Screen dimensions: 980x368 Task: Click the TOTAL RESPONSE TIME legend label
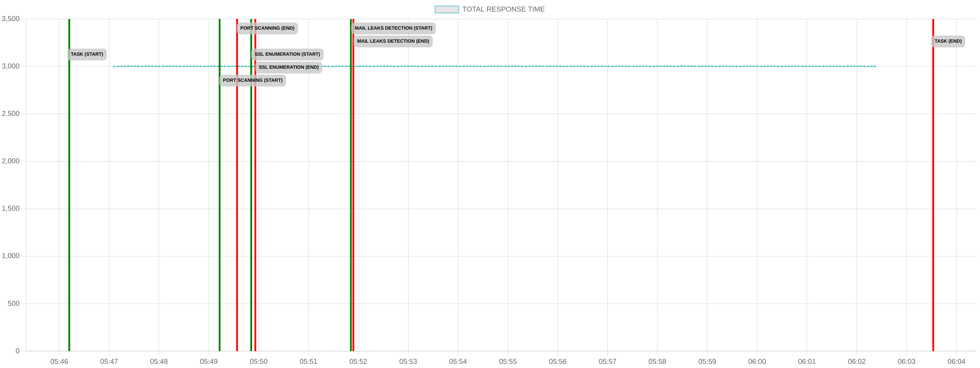[503, 9]
